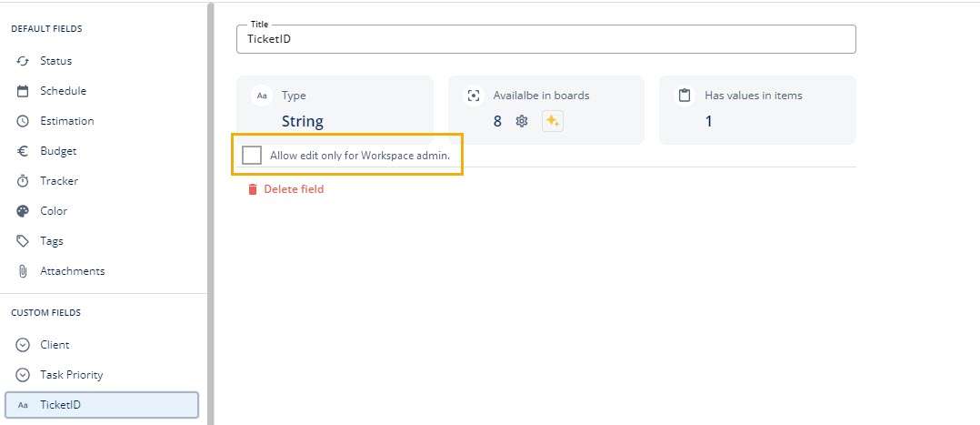Click the Title input field
980x425 pixels.
545,39
